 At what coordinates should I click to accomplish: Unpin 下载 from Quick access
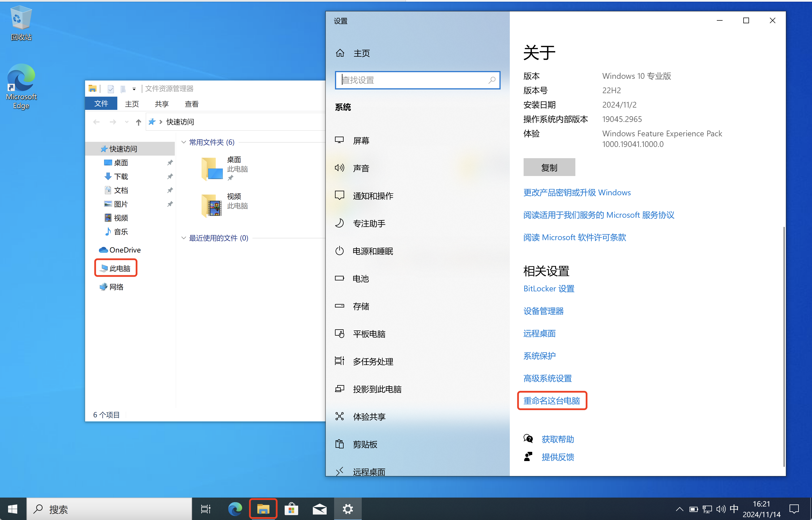(x=170, y=176)
